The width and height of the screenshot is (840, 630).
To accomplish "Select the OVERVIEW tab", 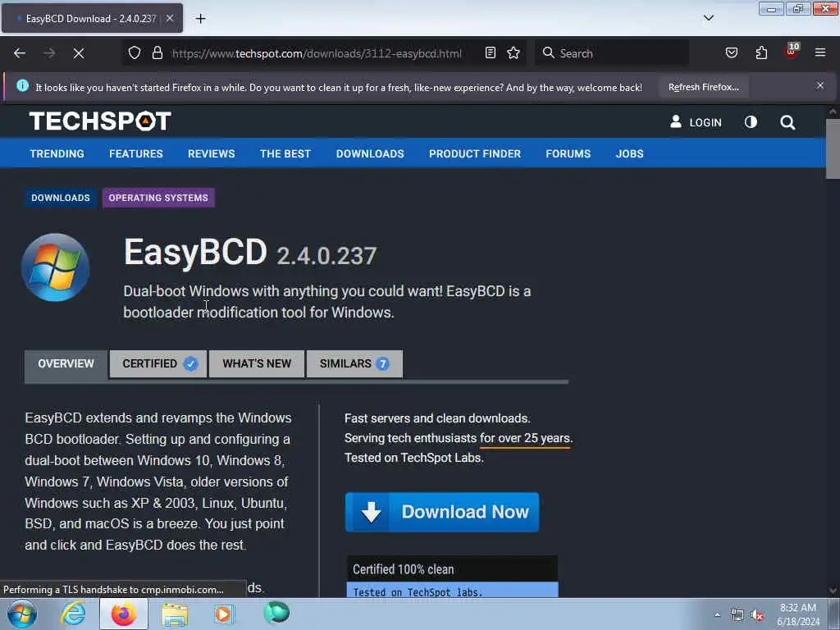I will tap(66, 363).
